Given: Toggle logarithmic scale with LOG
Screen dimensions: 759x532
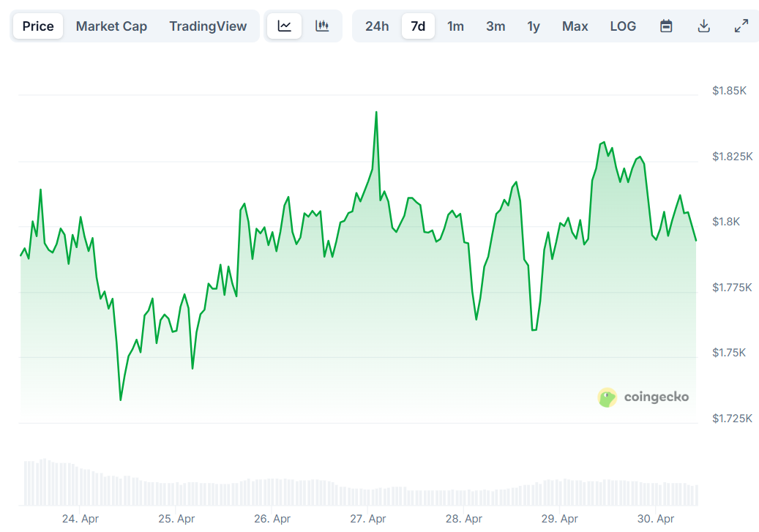Looking at the screenshot, I should coord(623,26).
